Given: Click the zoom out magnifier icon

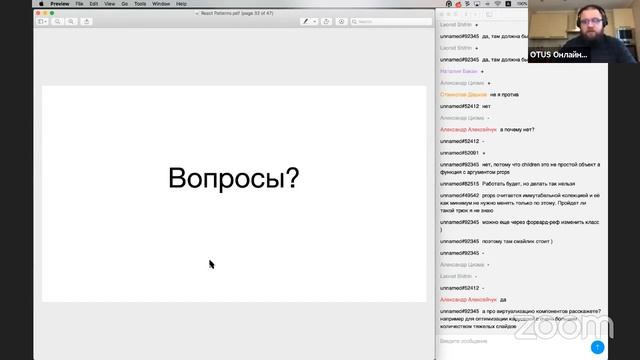Looking at the screenshot, I should [x=58, y=21].
